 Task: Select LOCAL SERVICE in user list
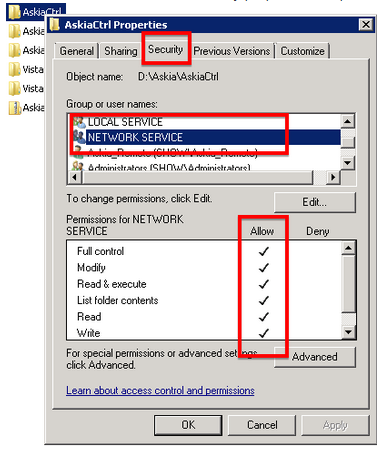pos(125,122)
